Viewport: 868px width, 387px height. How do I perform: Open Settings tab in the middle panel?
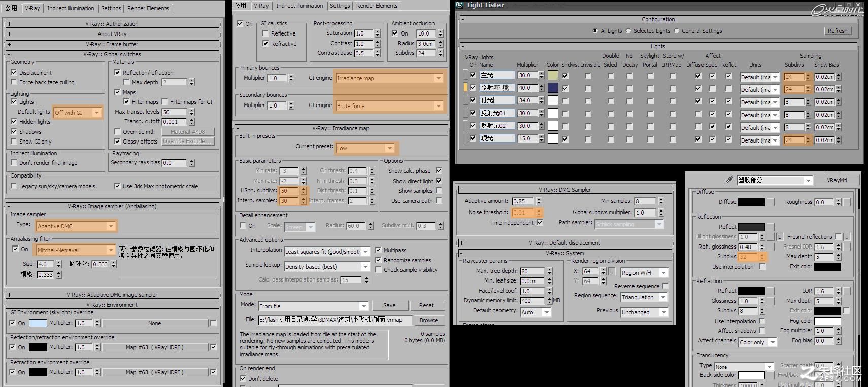click(340, 6)
